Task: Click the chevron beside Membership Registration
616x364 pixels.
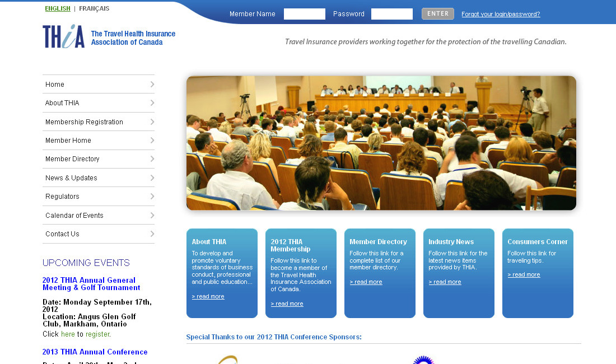Action: [x=152, y=122]
